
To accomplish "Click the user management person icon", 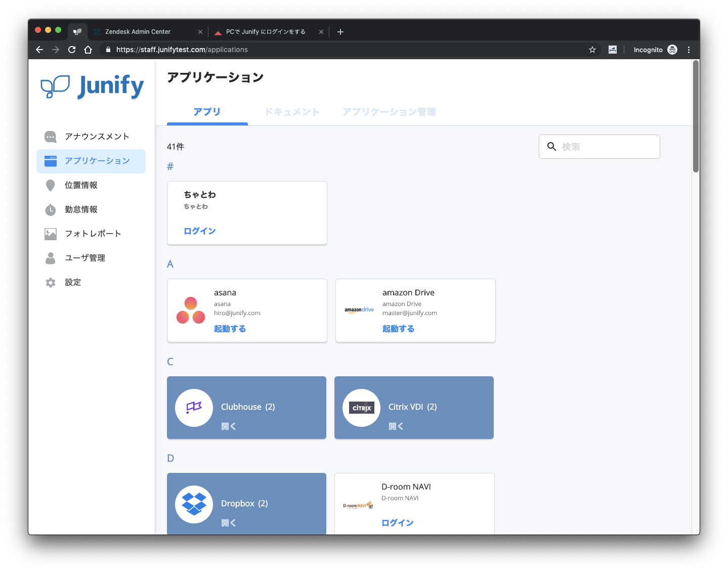I will [51, 258].
